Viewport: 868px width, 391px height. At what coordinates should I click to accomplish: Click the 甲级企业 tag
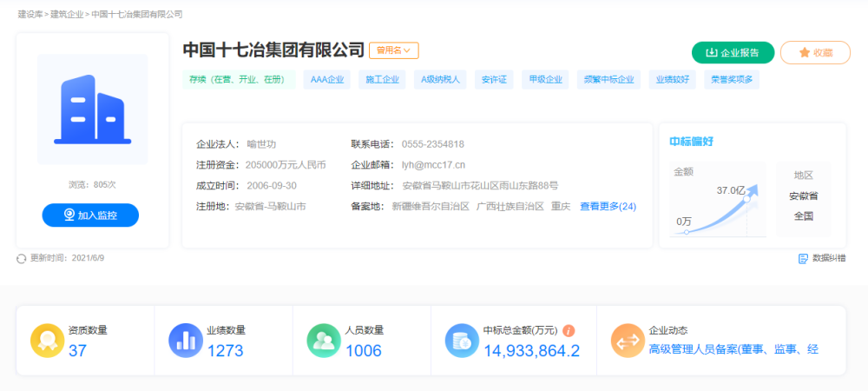(x=545, y=80)
